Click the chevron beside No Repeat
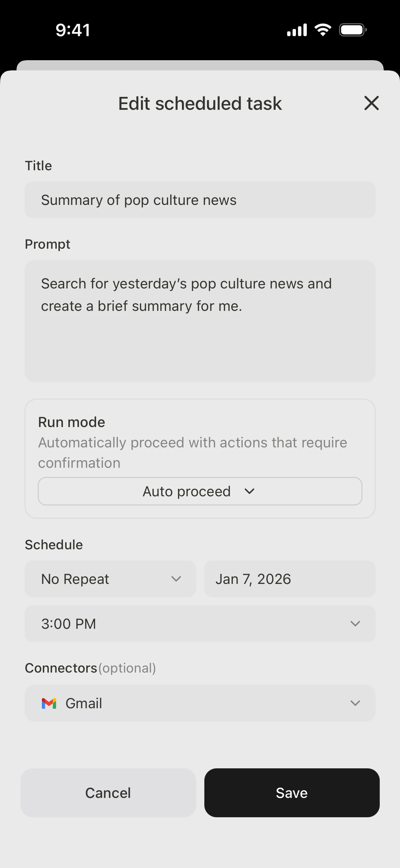Image resolution: width=400 pixels, height=868 pixels. 176,579
